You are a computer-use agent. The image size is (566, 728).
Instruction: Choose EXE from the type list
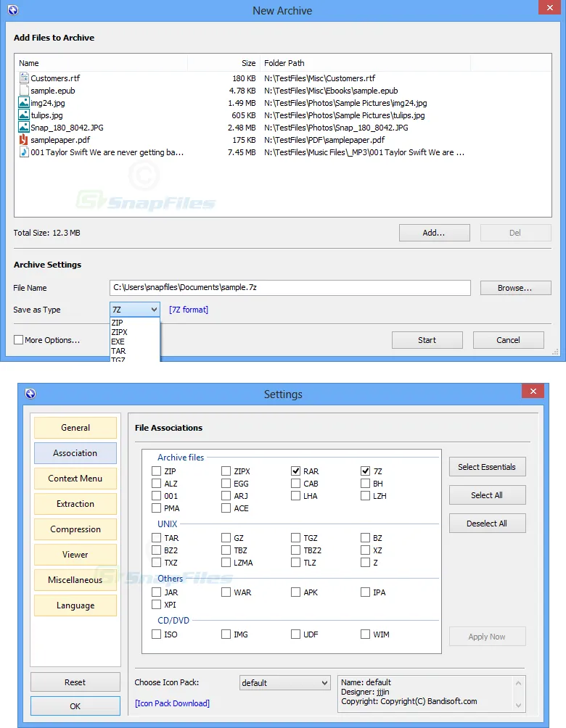(x=135, y=342)
